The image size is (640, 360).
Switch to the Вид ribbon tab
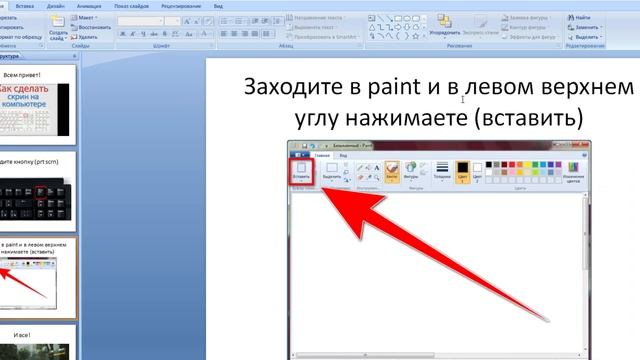coord(218,6)
